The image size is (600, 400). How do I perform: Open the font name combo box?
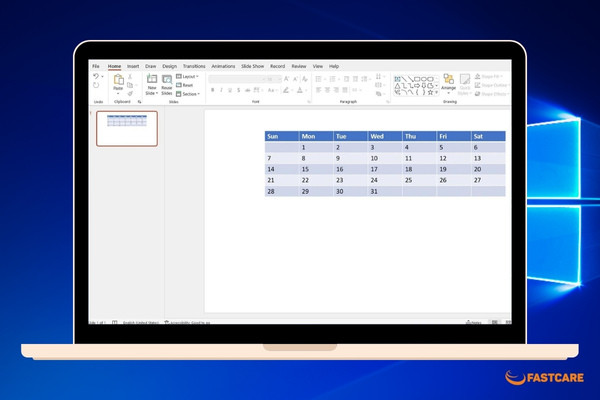pos(236,79)
